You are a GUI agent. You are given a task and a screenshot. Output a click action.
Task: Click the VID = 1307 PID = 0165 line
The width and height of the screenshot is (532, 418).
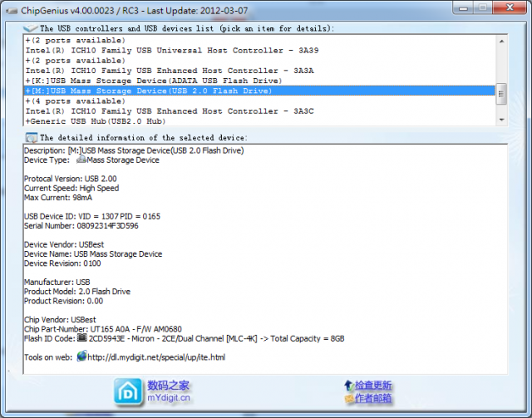92,216
